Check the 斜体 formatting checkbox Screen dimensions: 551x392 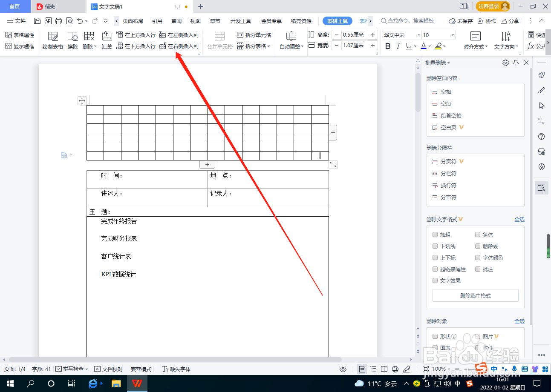(x=478, y=235)
